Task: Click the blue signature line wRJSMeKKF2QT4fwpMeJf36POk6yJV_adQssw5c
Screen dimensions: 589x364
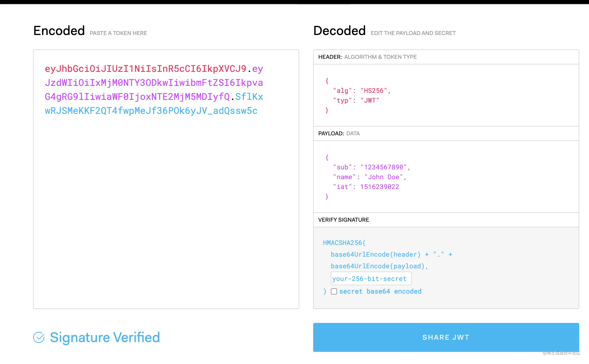Action: (x=151, y=111)
